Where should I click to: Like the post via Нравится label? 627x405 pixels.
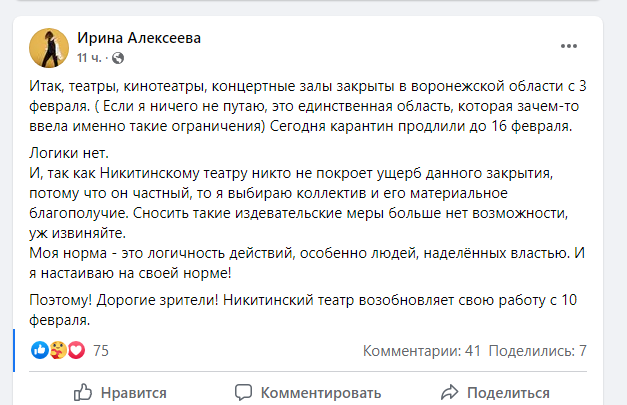[x=134, y=393]
